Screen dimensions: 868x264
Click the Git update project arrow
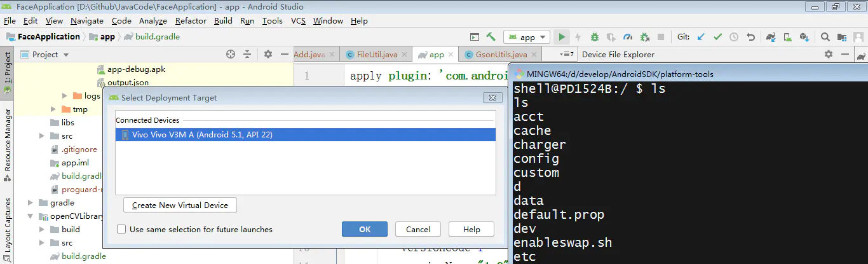701,37
